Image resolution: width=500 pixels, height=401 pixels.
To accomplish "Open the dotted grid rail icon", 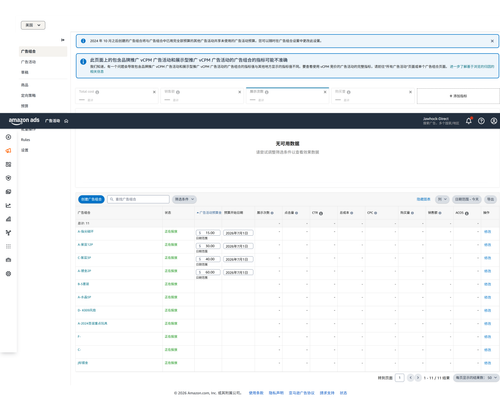I will pos(8,246).
